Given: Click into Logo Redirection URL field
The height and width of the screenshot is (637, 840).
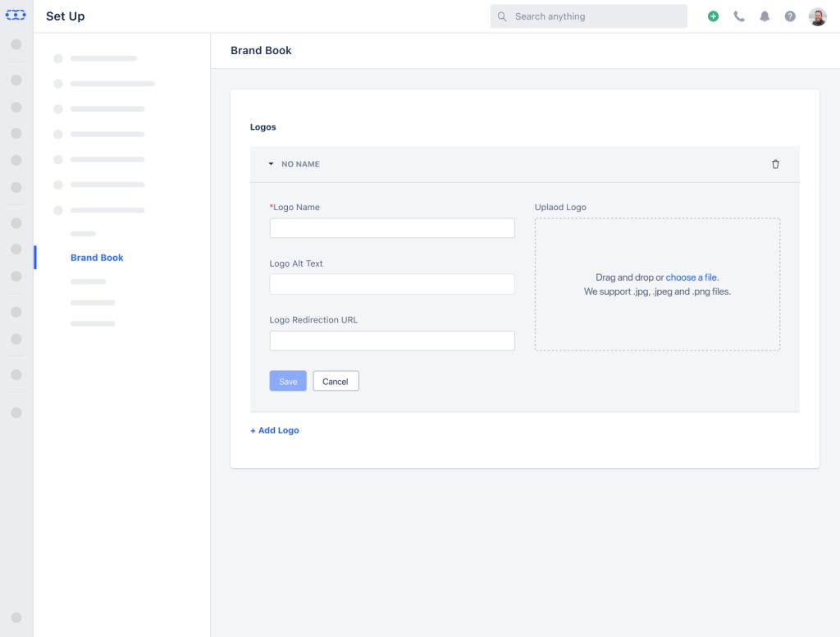Looking at the screenshot, I should [x=392, y=341].
